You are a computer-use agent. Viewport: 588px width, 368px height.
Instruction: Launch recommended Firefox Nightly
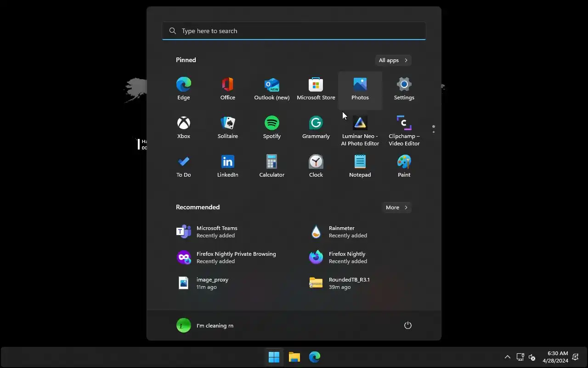click(360, 257)
